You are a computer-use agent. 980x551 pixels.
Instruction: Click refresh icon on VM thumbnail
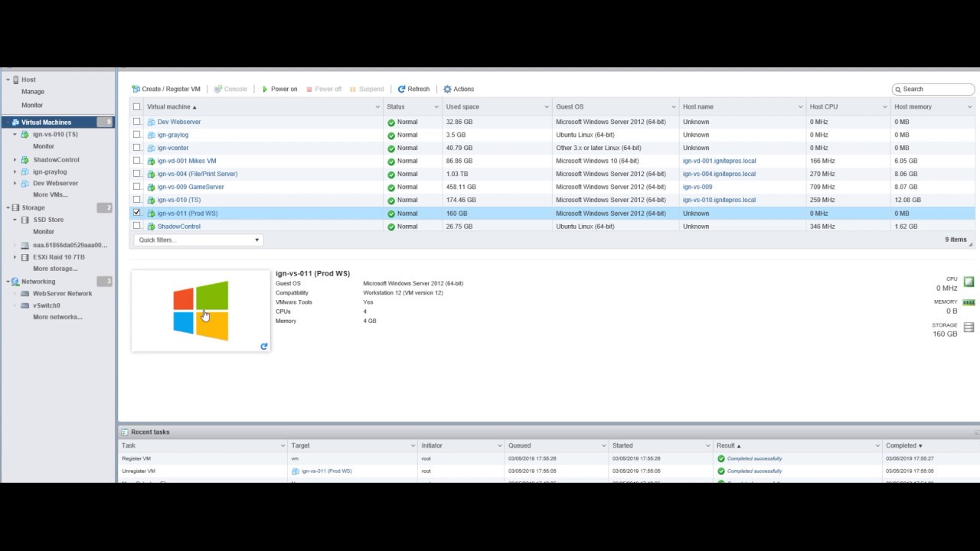point(264,347)
